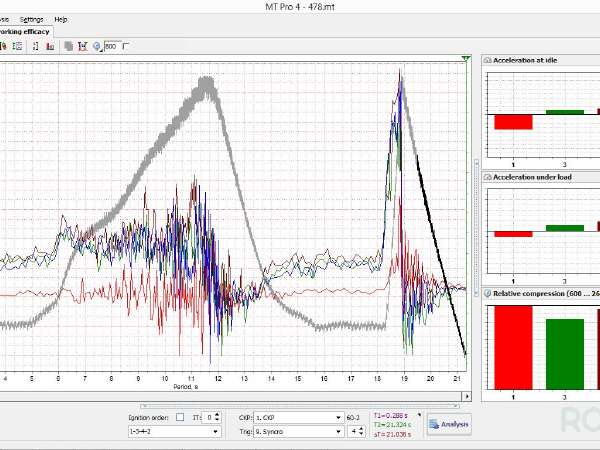Click red cylinder 1 bar in Relative compression
The image size is (600, 450).
[x=513, y=347]
